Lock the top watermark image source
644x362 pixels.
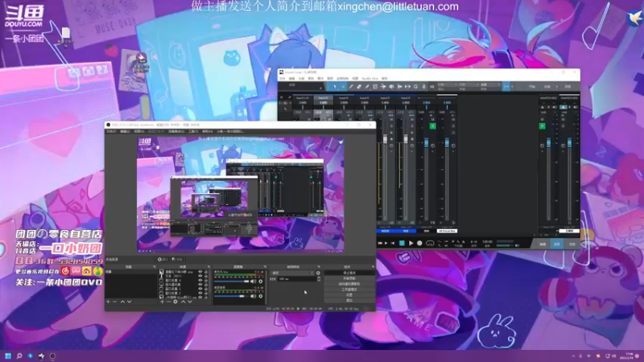tap(206, 272)
